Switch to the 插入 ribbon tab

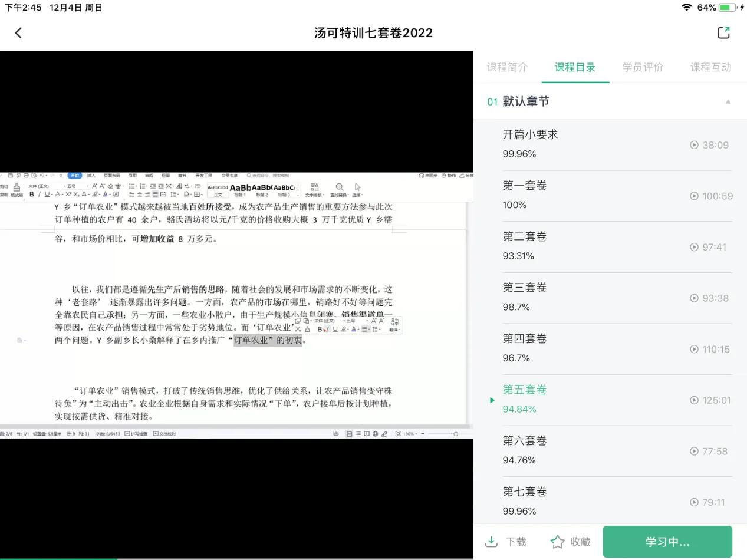tap(90, 176)
